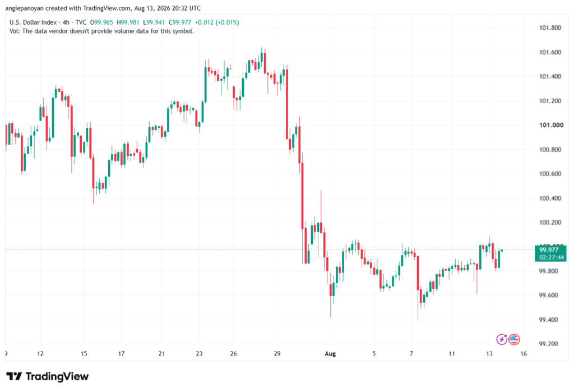This screenshot has width=574, height=392.
Task: Select the 4h interval label in legend
Action: [66, 22]
